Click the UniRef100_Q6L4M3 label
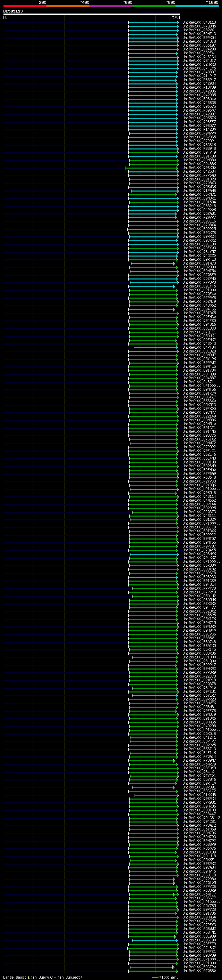The height and width of the screenshot is (980, 222). pos(199,458)
